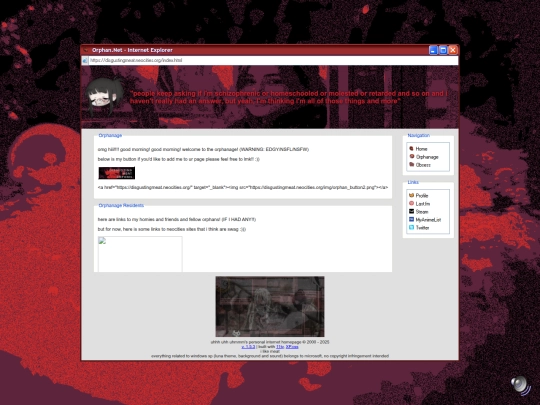Click the Orphanage icon in Navigation
Screen dimensions: 540x405
[x=411, y=156]
